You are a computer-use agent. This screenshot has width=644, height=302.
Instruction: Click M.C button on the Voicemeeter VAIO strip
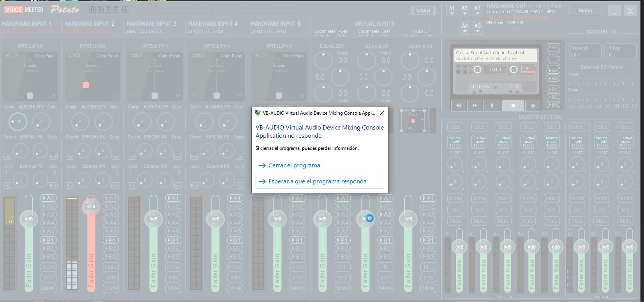[x=343, y=267]
